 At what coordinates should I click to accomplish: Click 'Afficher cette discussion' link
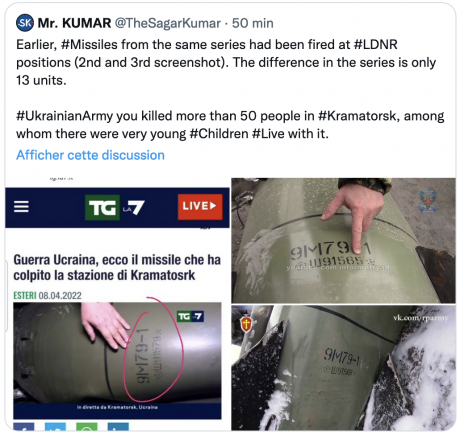point(90,155)
